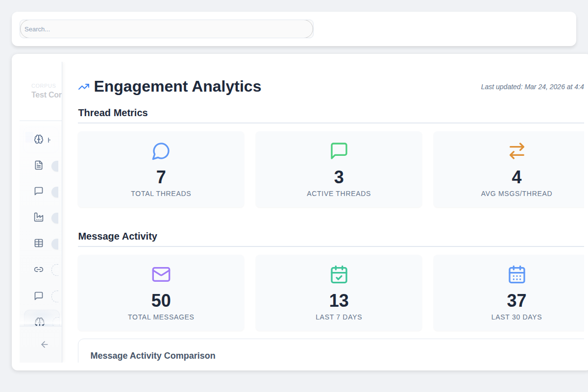Click the Test Corpus name under CORPUS
Viewport: 588px width, 392px height.
(47, 95)
